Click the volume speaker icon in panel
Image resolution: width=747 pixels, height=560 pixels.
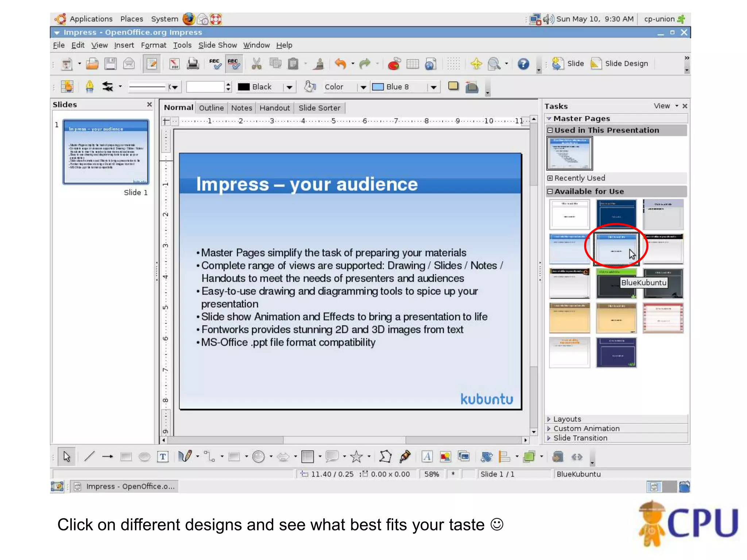[549, 19]
